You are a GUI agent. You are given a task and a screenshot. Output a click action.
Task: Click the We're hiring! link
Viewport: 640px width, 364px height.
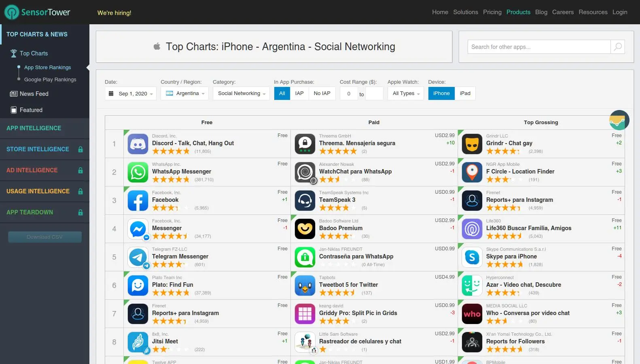114,13
